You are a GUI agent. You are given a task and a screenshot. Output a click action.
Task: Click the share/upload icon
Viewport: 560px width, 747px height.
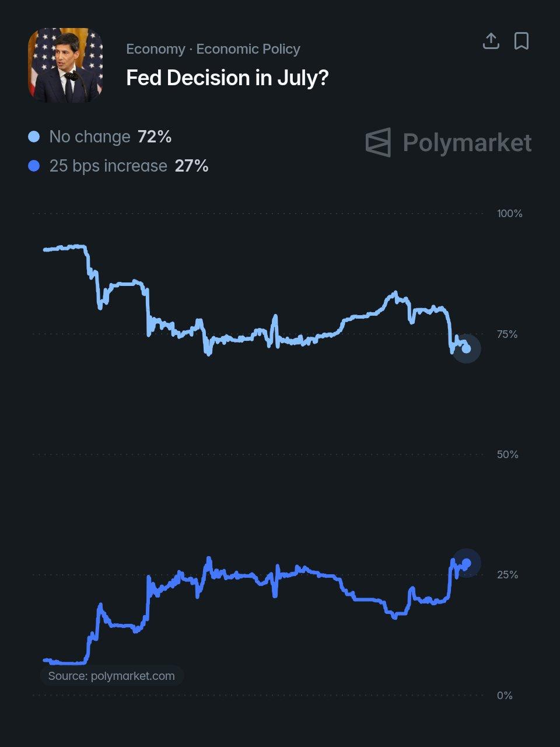491,41
